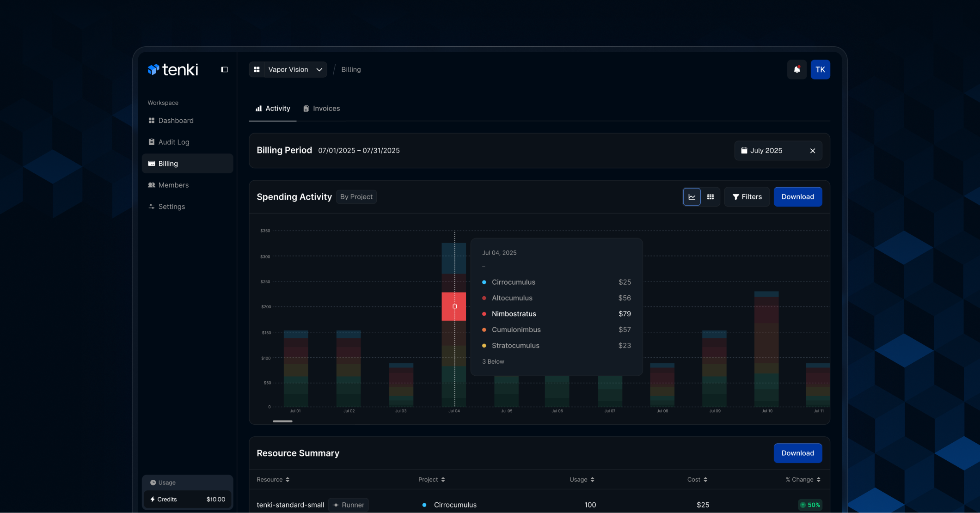Open the Filters button
Screen dimensions: 980x513
(747, 197)
